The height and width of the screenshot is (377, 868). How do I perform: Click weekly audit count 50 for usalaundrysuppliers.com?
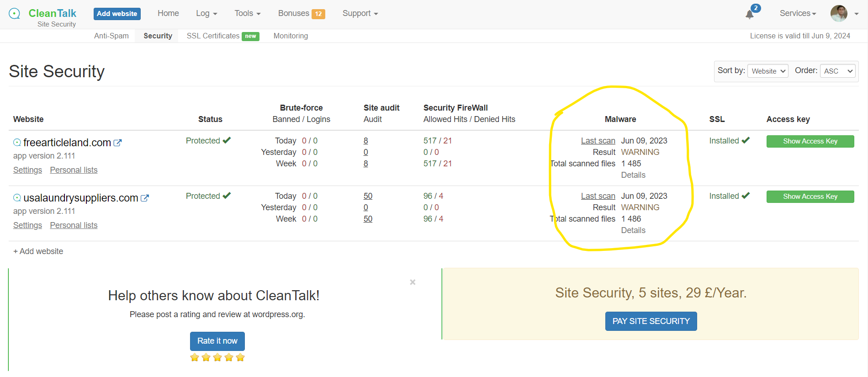click(368, 219)
